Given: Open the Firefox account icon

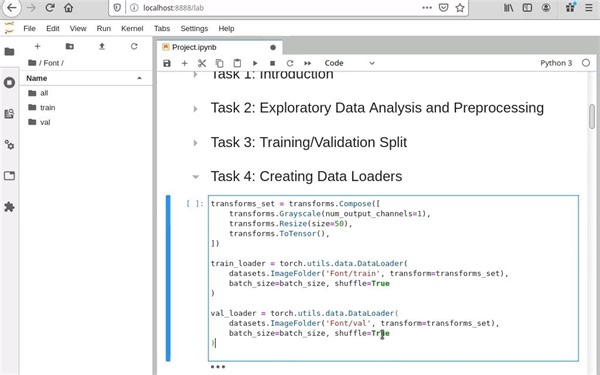Looking at the screenshot, I should coord(546,8).
